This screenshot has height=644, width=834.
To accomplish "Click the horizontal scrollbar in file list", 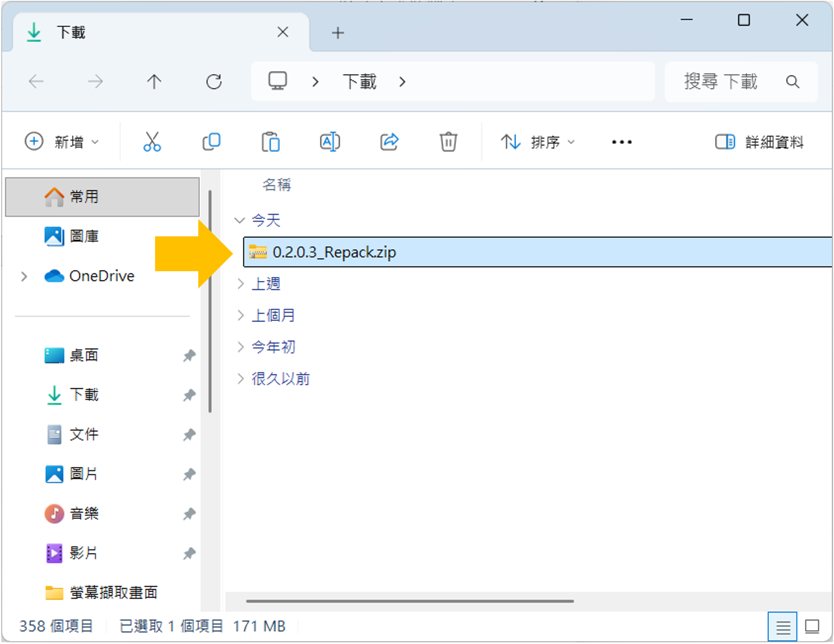I will point(410,601).
